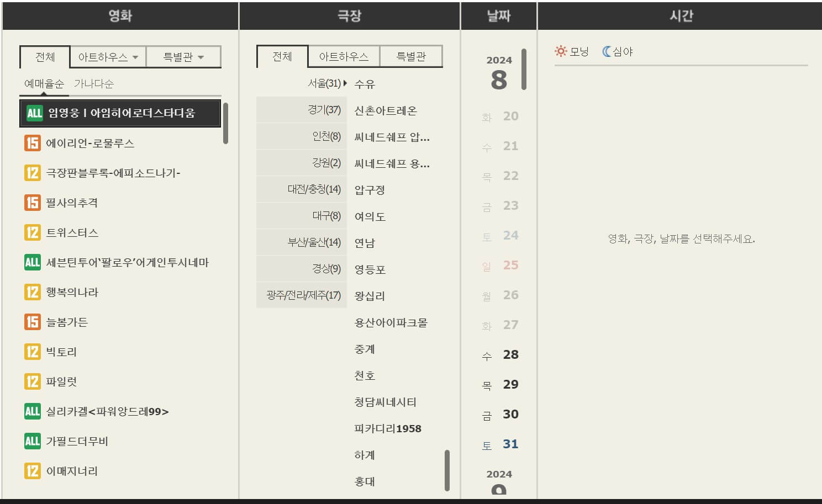Image resolution: width=822 pixels, height=504 pixels.
Task: Expand the 서울(31) region list
Action: pyautogui.click(x=324, y=83)
